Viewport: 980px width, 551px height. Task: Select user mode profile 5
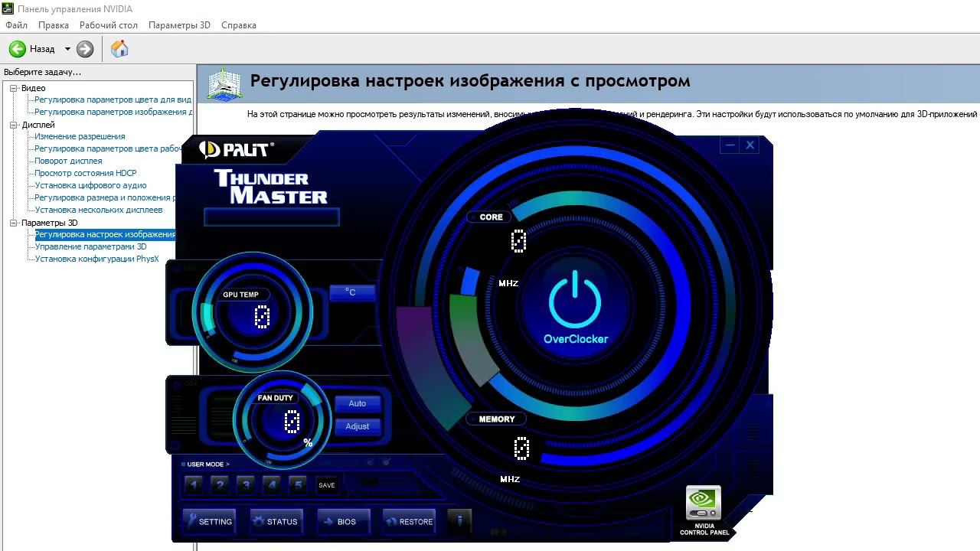(298, 484)
